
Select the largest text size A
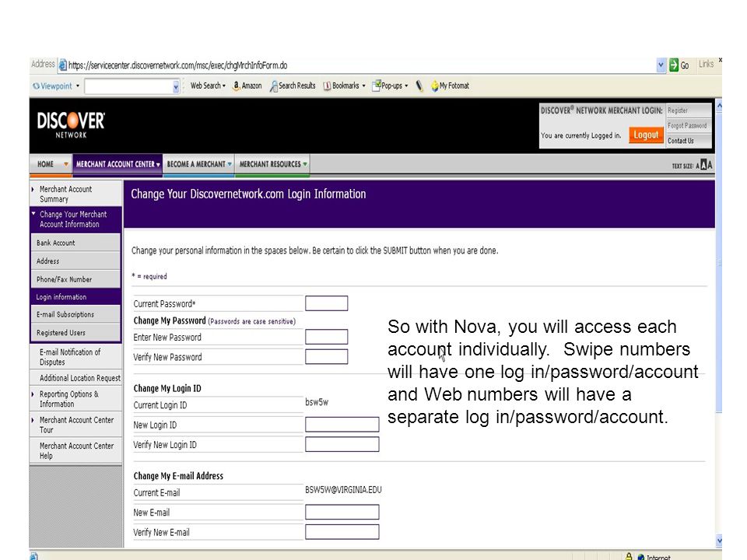[710, 165]
